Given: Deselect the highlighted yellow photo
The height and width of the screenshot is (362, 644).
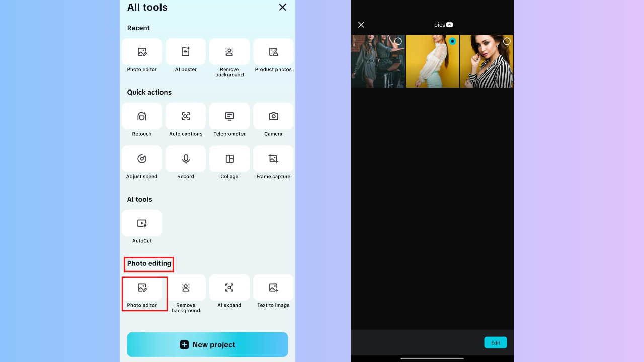Looking at the screenshot, I should coord(452,41).
